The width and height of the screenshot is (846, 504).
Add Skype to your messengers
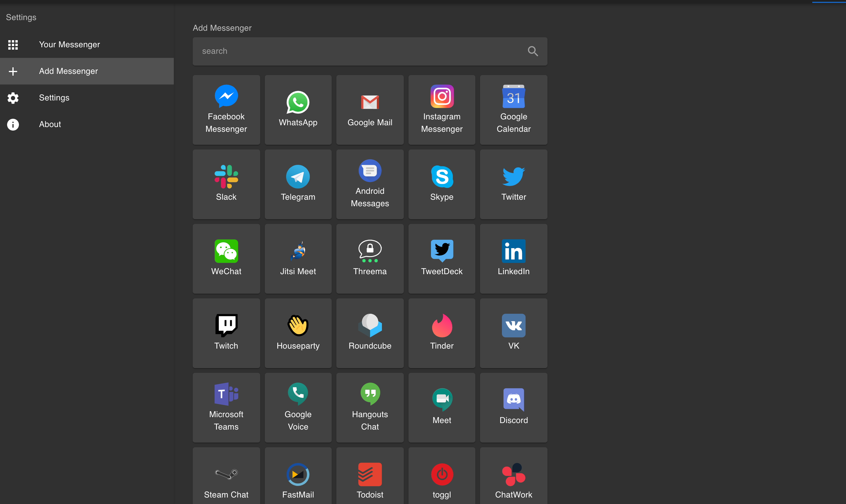[x=442, y=184]
